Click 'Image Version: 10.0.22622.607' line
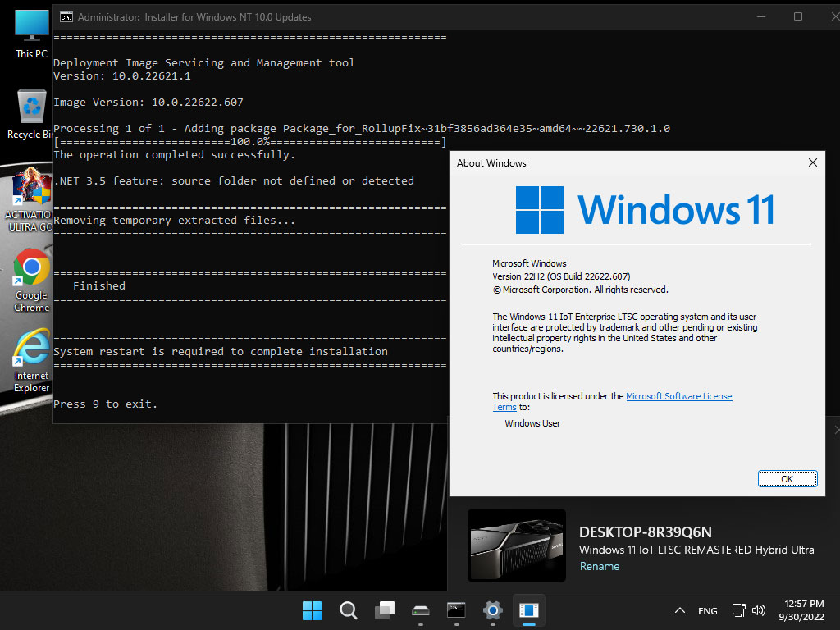The height and width of the screenshot is (630, 840). 148,102
